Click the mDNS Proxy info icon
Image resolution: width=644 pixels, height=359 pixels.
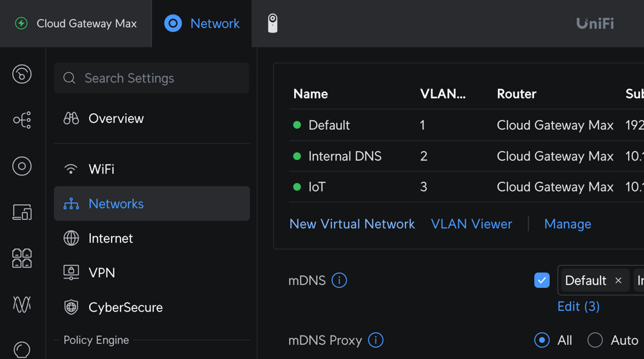tap(376, 340)
